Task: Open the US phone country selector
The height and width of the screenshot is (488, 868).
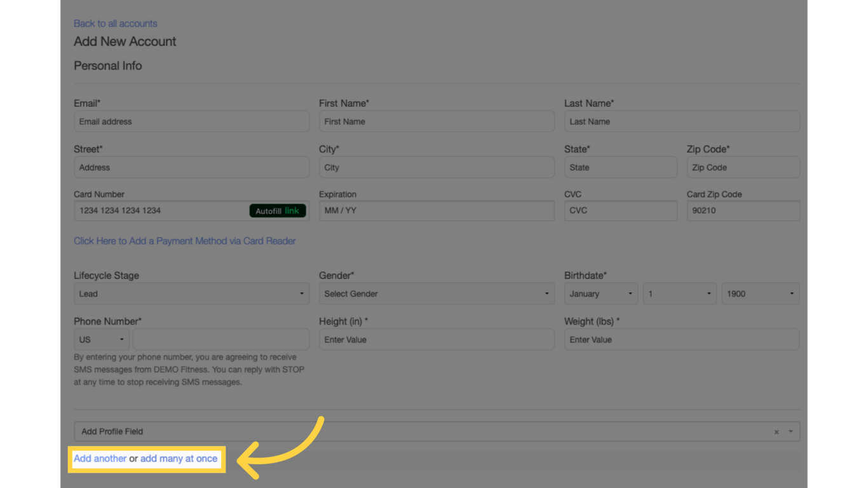Action: (101, 339)
